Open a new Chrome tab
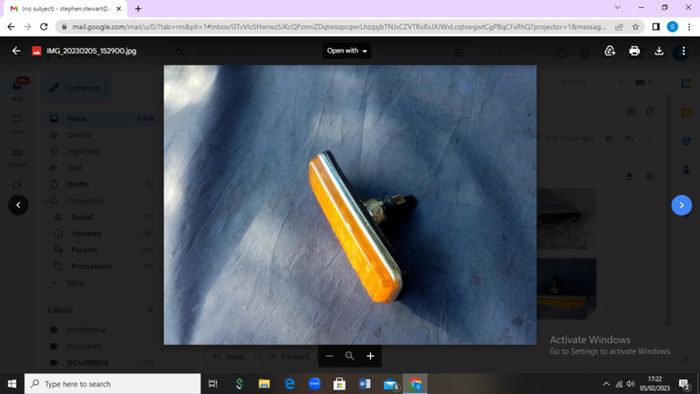 tap(138, 8)
